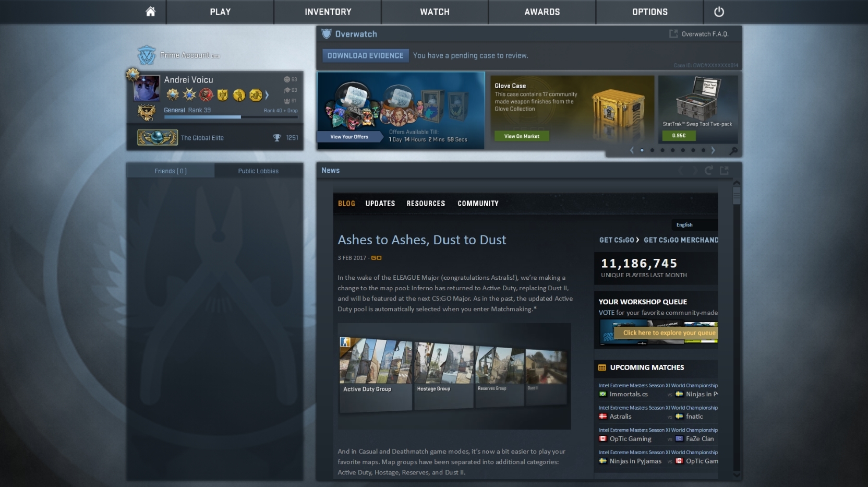The height and width of the screenshot is (487, 868).
Task: Open the Ashes to Ashes article title
Action: coord(422,240)
